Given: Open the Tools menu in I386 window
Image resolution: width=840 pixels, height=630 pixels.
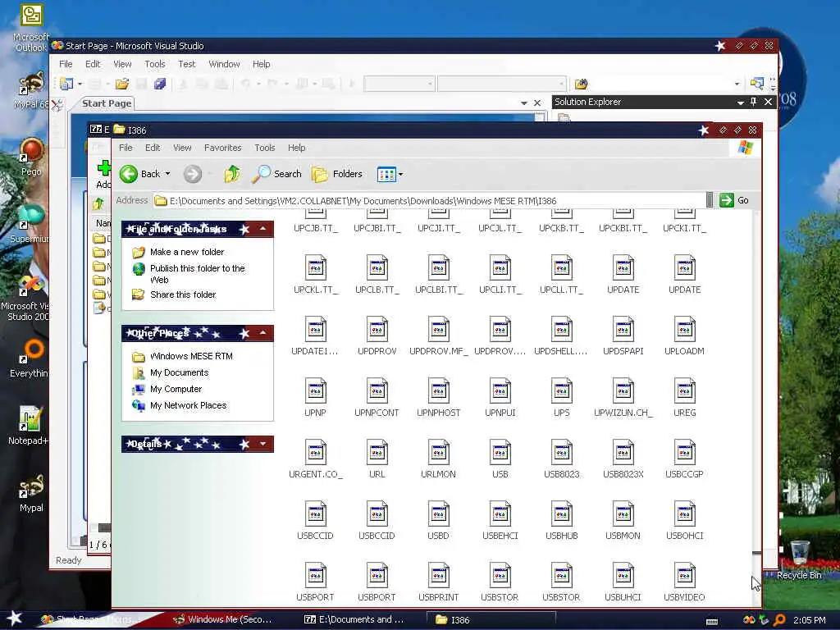Looking at the screenshot, I should point(265,148).
